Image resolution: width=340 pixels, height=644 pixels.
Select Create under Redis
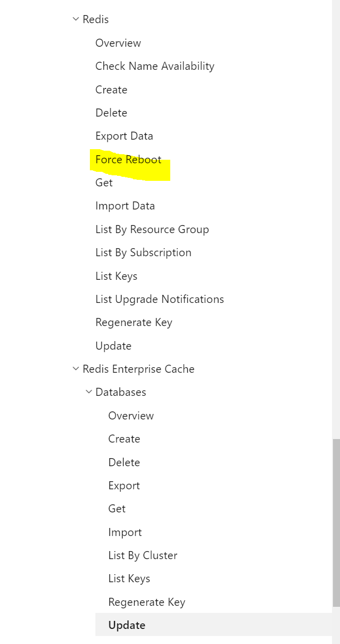pos(111,89)
